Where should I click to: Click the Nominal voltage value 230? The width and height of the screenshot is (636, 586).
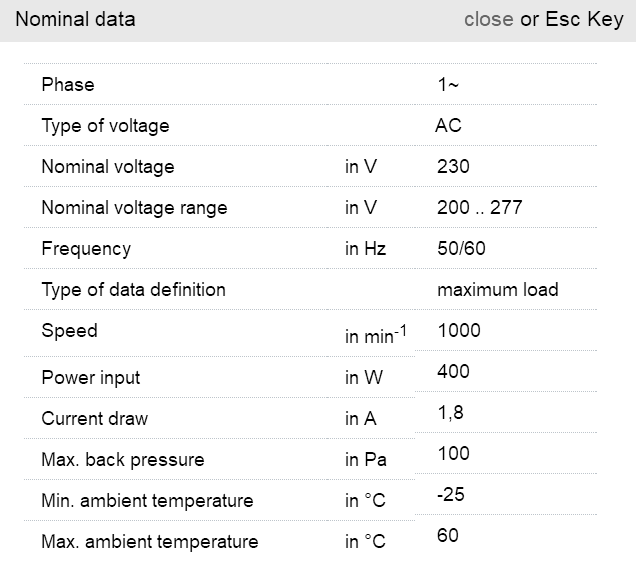pos(453,167)
